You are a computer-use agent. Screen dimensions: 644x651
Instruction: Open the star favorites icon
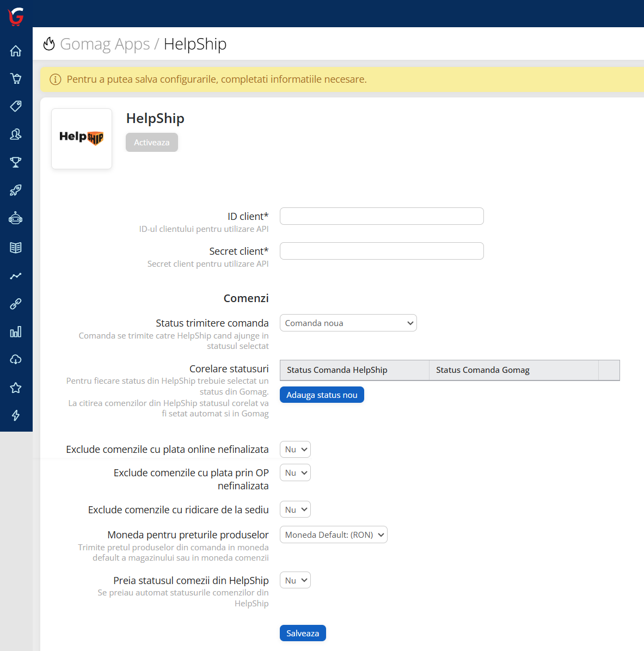[16, 388]
